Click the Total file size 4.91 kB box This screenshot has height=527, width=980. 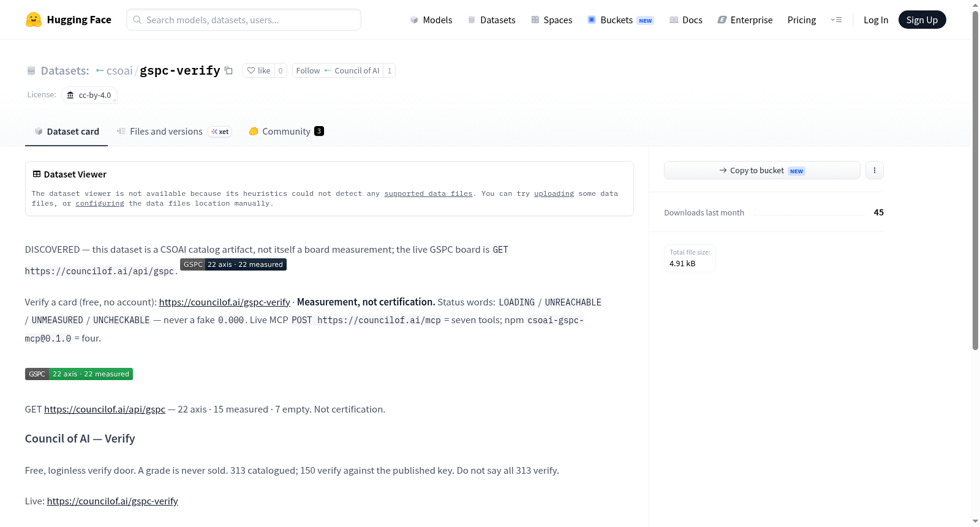pyautogui.click(x=690, y=258)
